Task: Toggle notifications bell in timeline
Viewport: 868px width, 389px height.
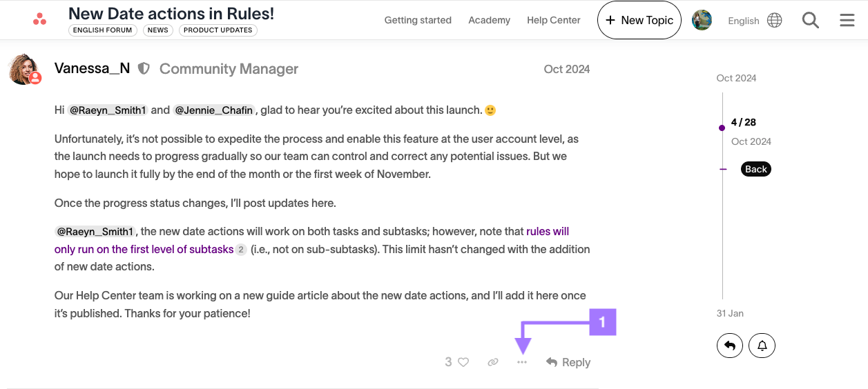Action: pyautogui.click(x=762, y=346)
